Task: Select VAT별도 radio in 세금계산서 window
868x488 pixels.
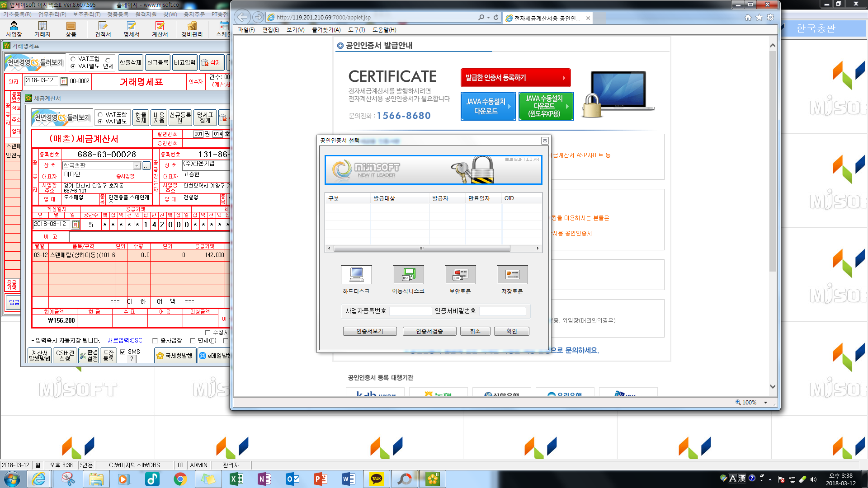Action: pyautogui.click(x=100, y=121)
